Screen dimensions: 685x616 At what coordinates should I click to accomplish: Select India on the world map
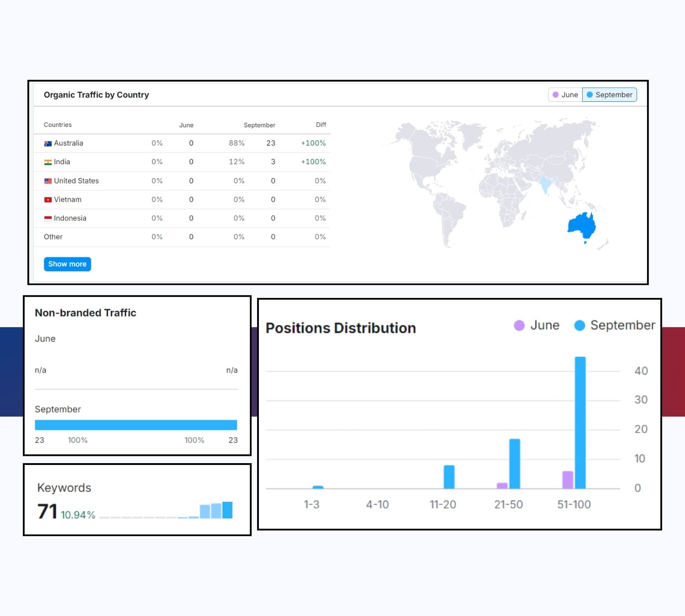pos(545,183)
